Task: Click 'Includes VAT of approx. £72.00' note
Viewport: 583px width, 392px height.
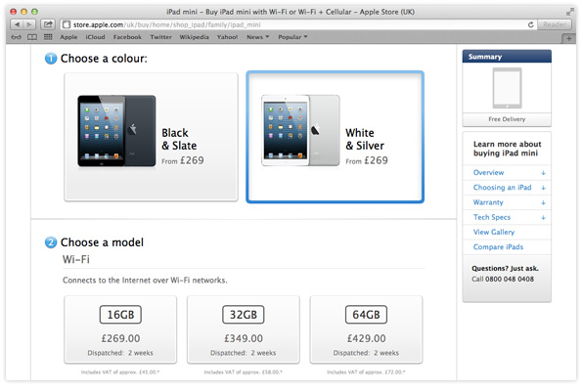Action: tap(366, 371)
